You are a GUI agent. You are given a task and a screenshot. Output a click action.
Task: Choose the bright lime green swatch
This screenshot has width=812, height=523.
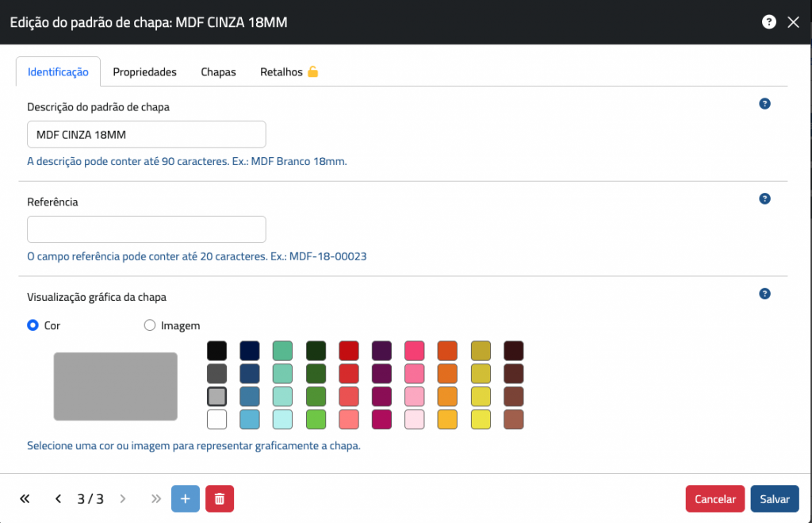point(316,419)
